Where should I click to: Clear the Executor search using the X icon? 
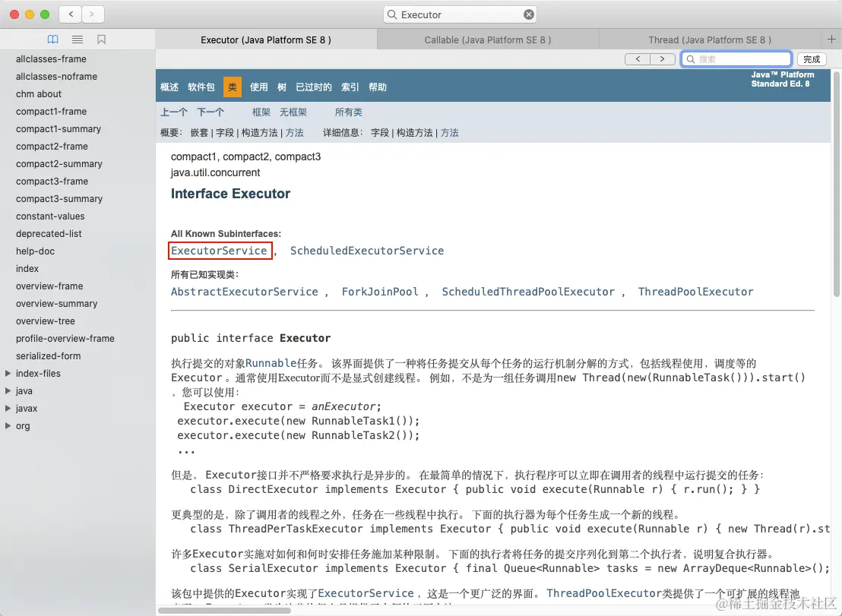(x=528, y=14)
